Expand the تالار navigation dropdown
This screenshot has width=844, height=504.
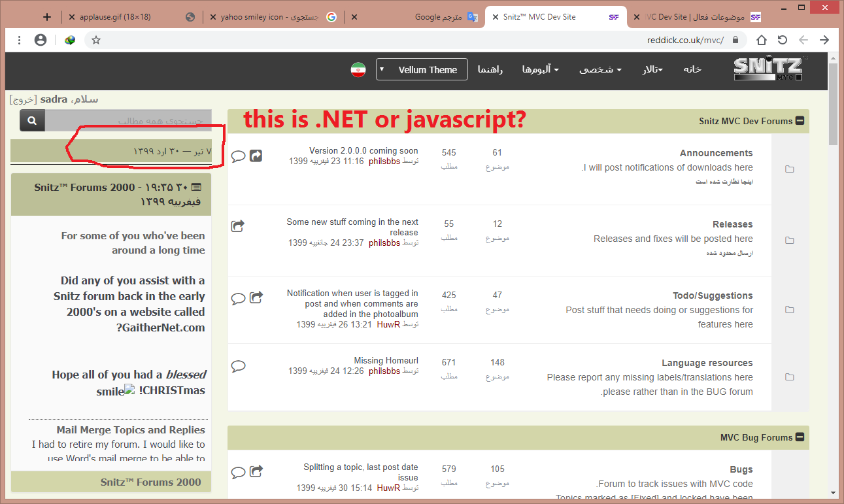tap(652, 70)
